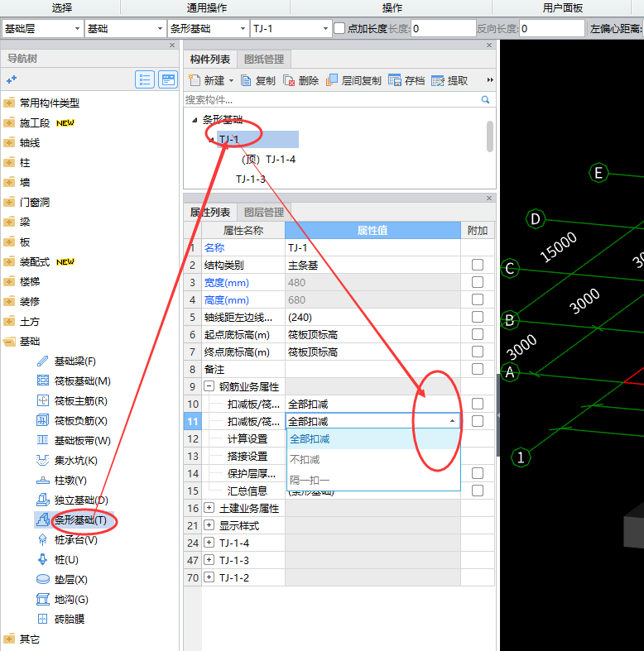Click 存档 archive button
Image resolution: width=644 pixels, height=651 pixels.
406,80
